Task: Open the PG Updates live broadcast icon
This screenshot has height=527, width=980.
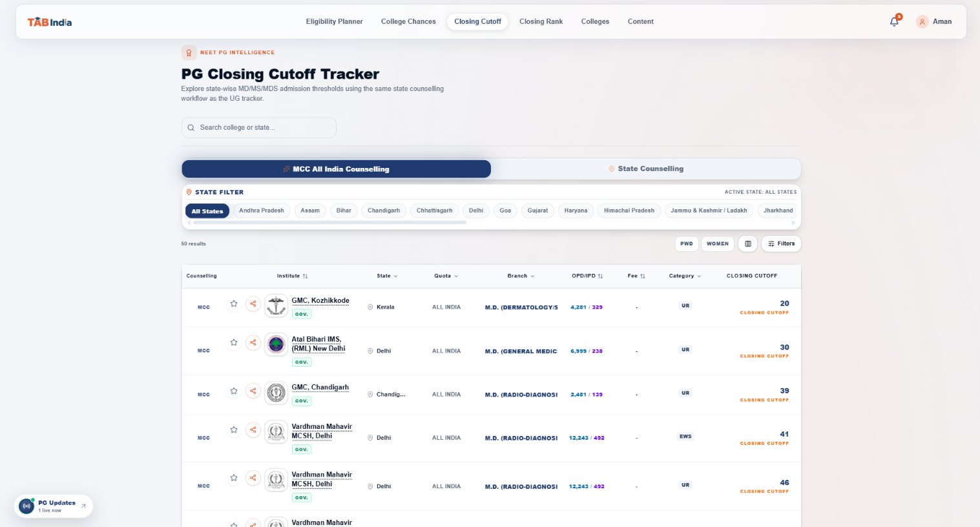Action: click(26, 506)
